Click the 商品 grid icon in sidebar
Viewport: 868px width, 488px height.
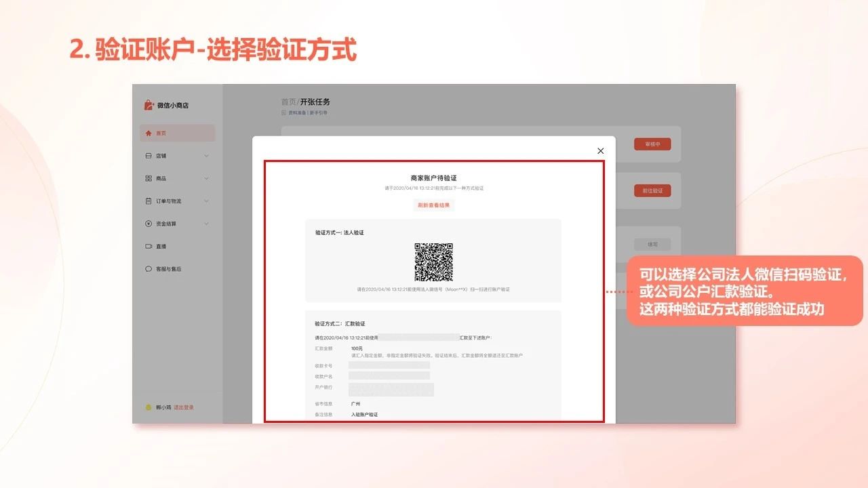pos(149,178)
